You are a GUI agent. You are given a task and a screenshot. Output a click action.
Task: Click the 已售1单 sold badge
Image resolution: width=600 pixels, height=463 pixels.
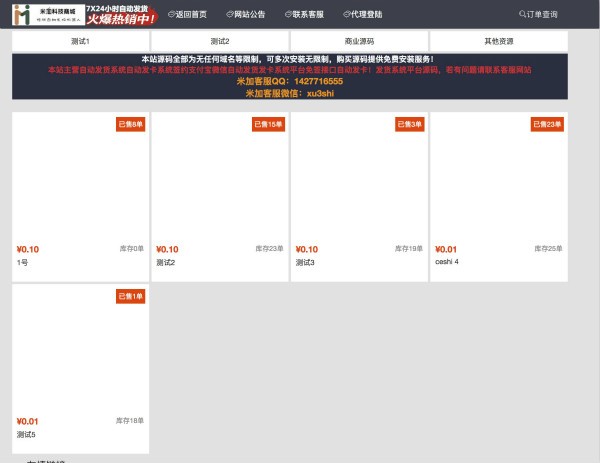pos(131,297)
